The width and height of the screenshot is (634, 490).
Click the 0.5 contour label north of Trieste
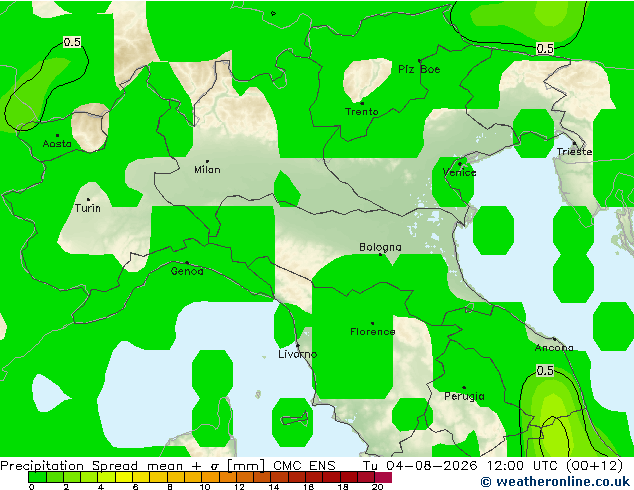pyautogui.click(x=545, y=49)
